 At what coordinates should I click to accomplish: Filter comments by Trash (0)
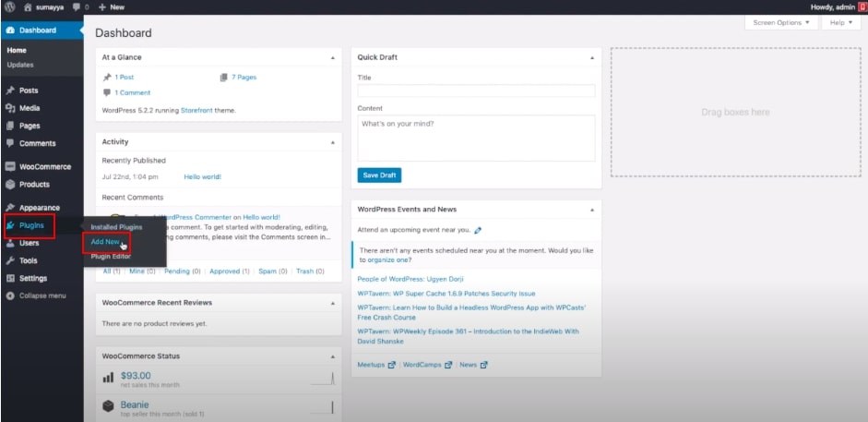click(x=311, y=271)
